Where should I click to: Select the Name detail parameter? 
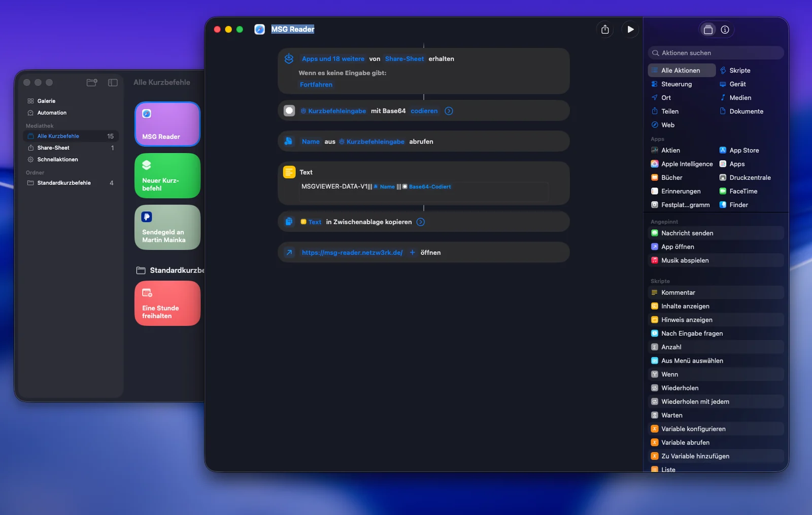pos(311,142)
